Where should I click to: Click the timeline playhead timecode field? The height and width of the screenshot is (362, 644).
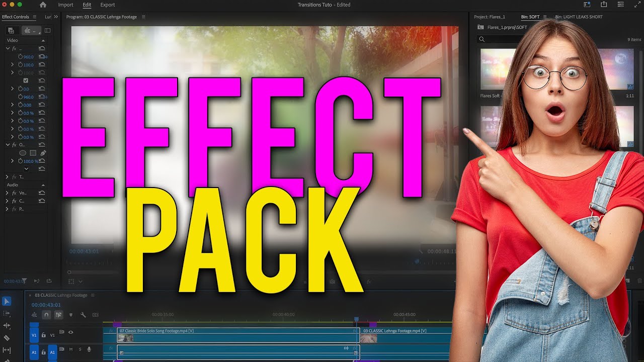click(46, 305)
